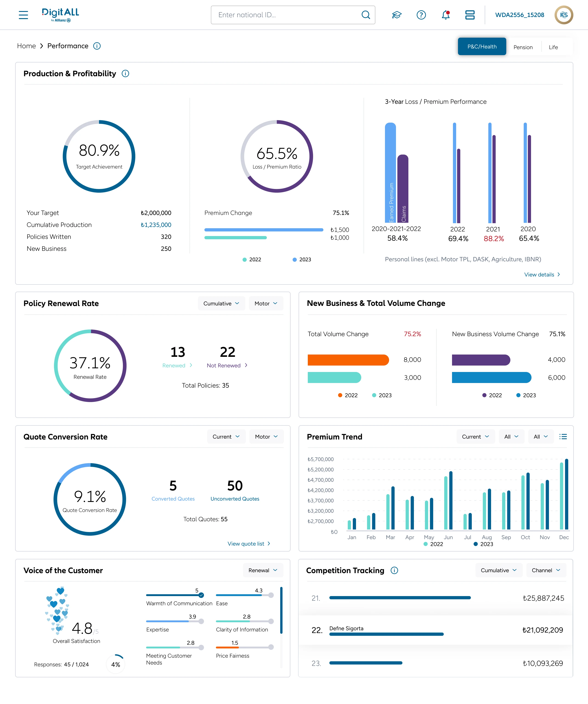This screenshot has height=704, width=588.
Task: Click the Voice of the Customer scrollbar
Action: click(x=281, y=610)
